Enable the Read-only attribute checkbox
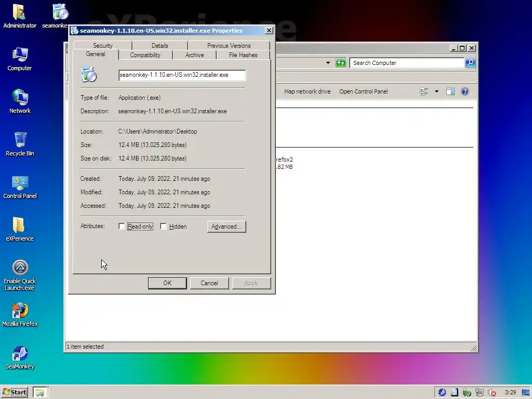The height and width of the screenshot is (399, 532). click(x=122, y=226)
